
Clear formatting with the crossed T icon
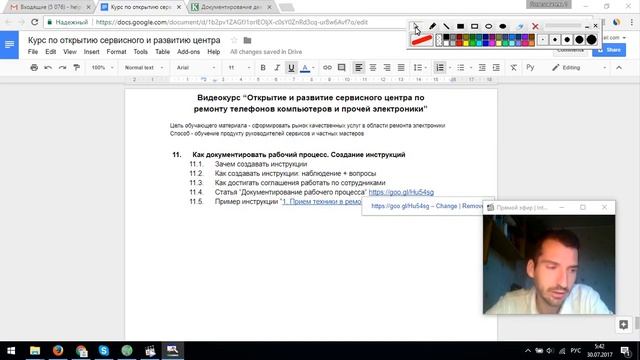point(513,67)
